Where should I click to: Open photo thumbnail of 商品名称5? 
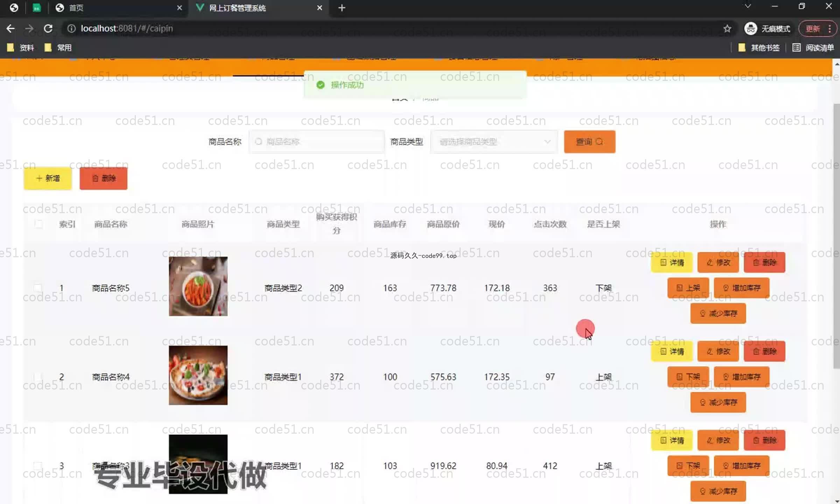198,286
